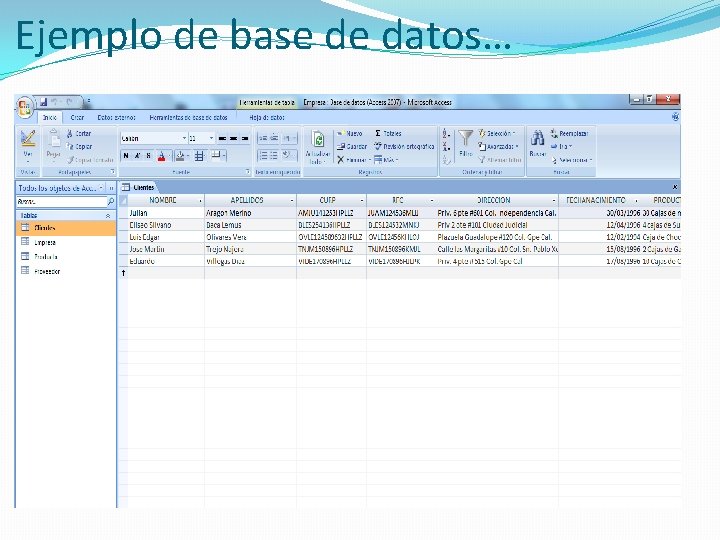Open the Calibri font name dropdown
Screen dimensions: 720x540
click(x=185, y=138)
